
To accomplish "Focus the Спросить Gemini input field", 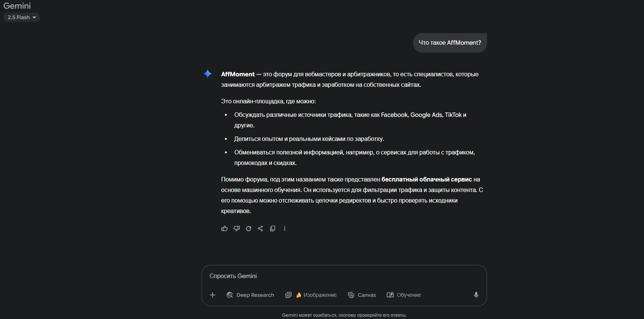I will [338, 276].
